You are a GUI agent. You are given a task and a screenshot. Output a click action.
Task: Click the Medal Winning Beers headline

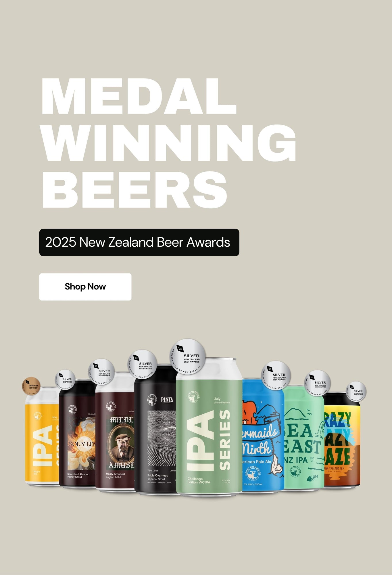pyautogui.click(x=169, y=143)
